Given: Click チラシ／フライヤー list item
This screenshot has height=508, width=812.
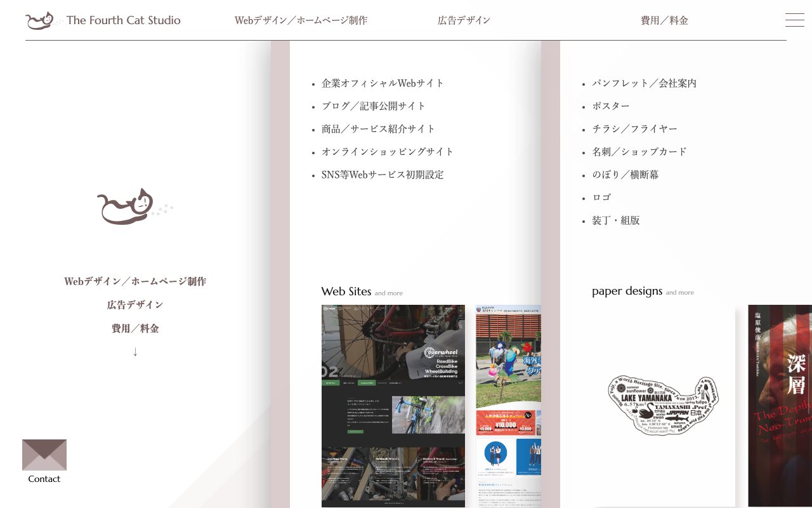Looking at the screenshot, I should (x=635, y=129).
